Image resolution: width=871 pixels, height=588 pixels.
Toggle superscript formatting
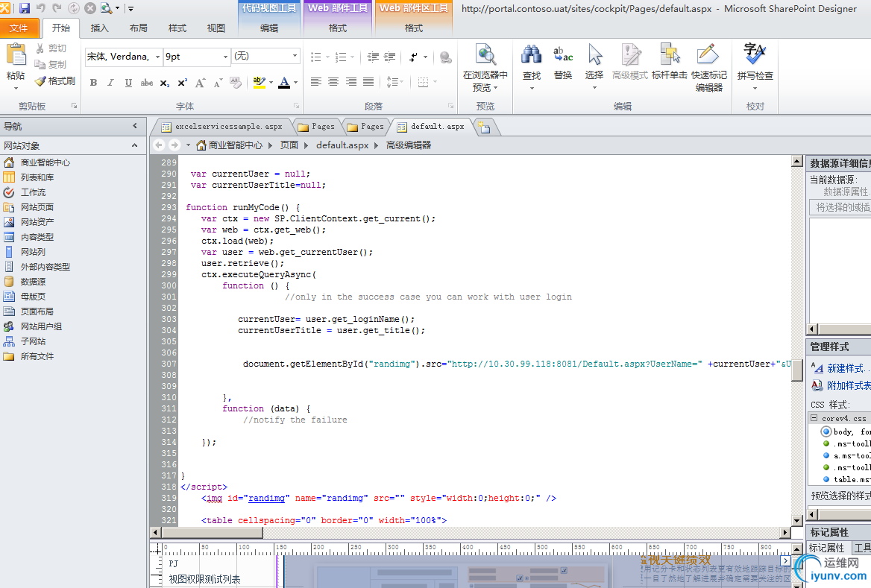182,83
